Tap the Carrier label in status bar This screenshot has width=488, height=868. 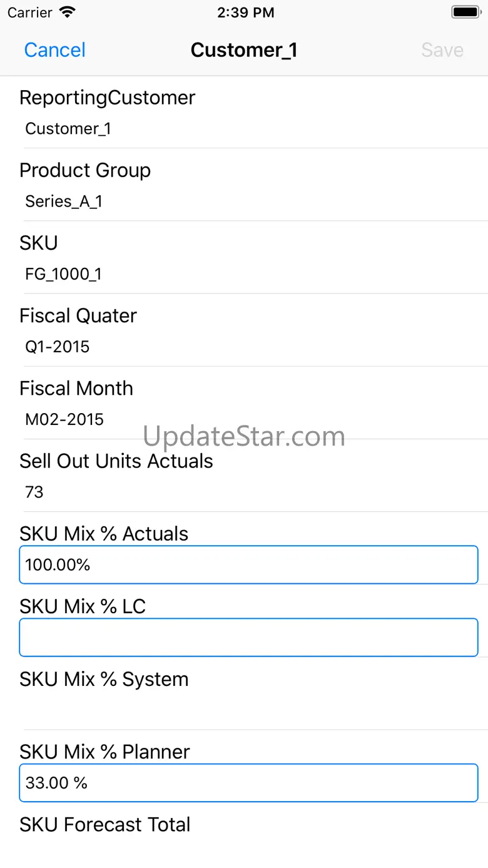tap(29, 13)
